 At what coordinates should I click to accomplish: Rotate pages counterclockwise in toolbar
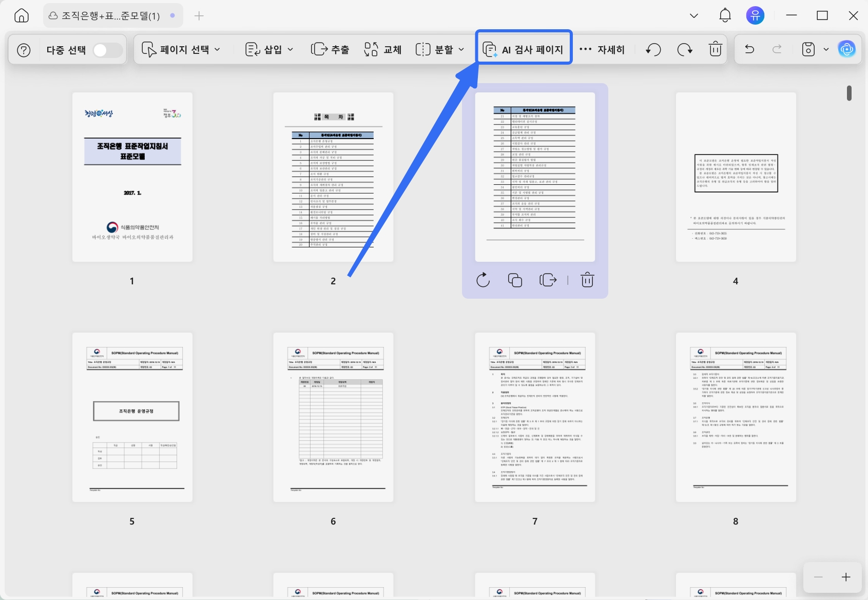point(653,50)
